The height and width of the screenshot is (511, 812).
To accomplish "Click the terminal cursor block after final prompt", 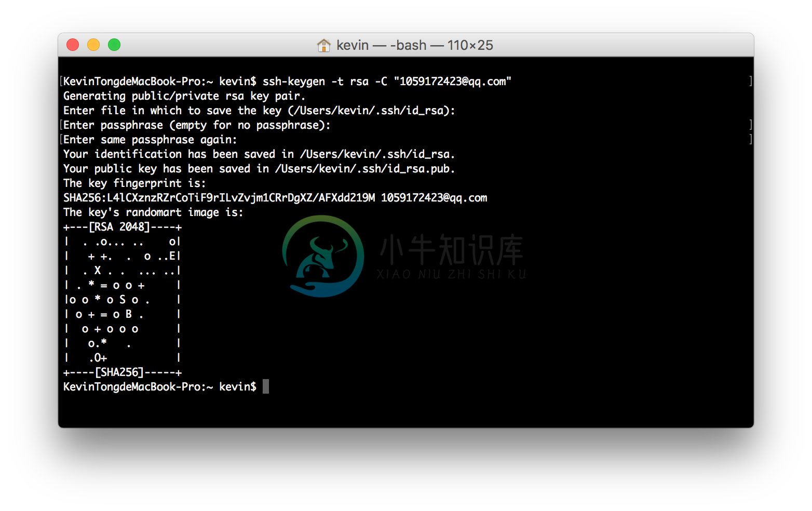I will [x=266, y=386].
